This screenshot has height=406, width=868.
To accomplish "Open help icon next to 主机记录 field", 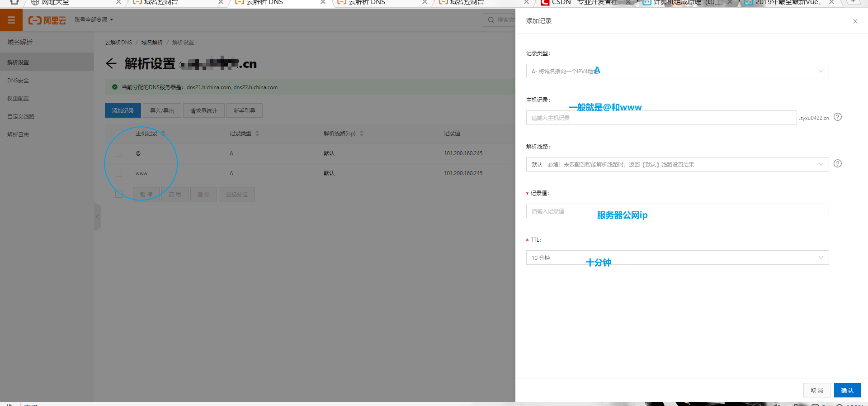I will pyautogui.click(x=838, y=117).
